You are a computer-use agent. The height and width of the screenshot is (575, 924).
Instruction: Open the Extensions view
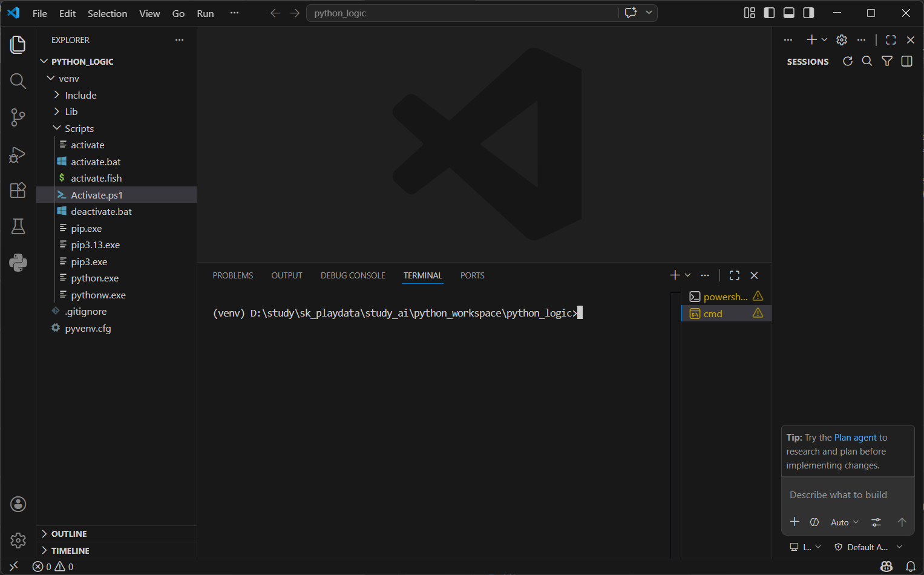(x=18, y=190)
